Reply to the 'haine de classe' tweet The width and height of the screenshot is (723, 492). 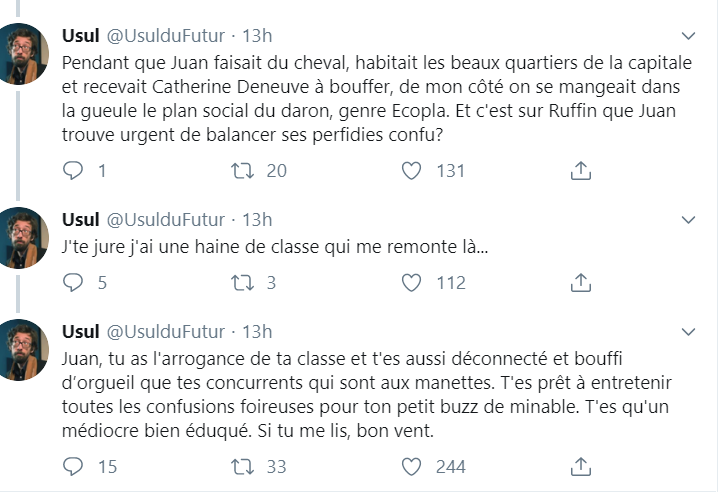(x=73, y=283)
